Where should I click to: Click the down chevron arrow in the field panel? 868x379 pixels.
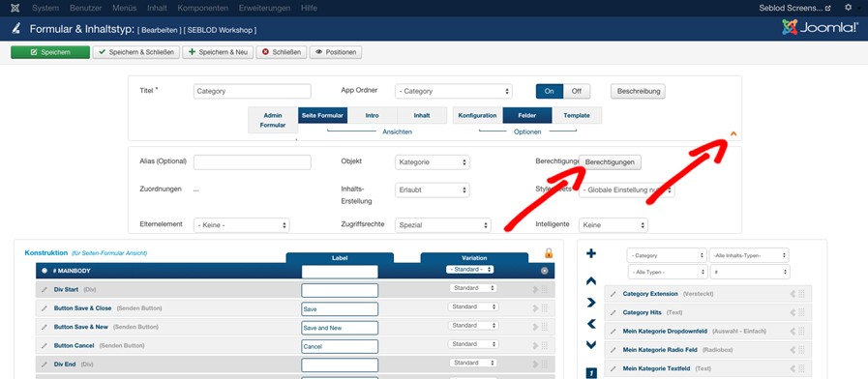591,345
